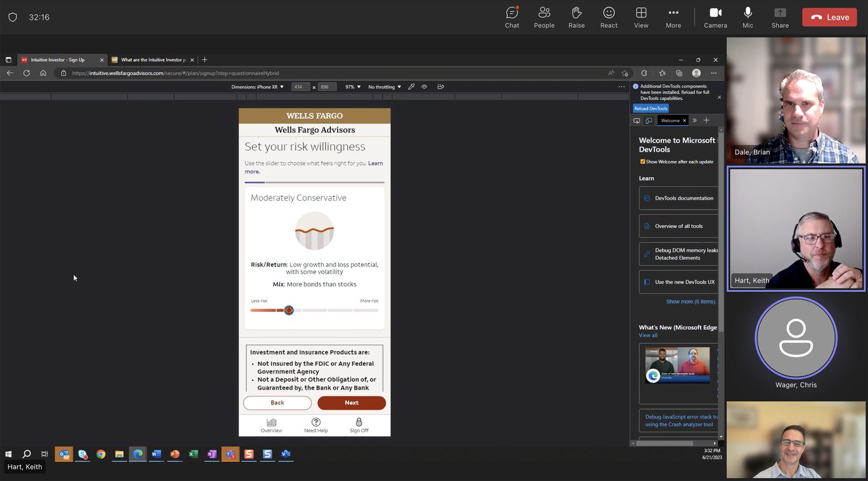Open Excel from the taskbar

click(193, 454)
